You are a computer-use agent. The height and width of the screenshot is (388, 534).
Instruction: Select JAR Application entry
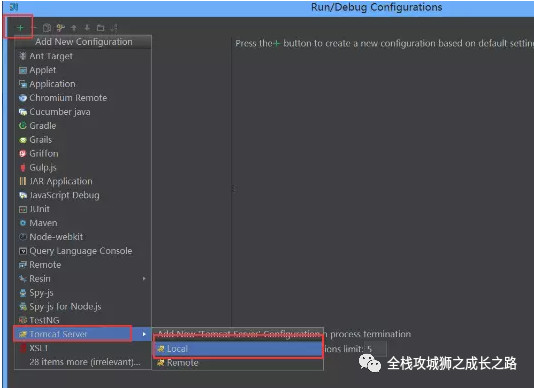[83, 181]
